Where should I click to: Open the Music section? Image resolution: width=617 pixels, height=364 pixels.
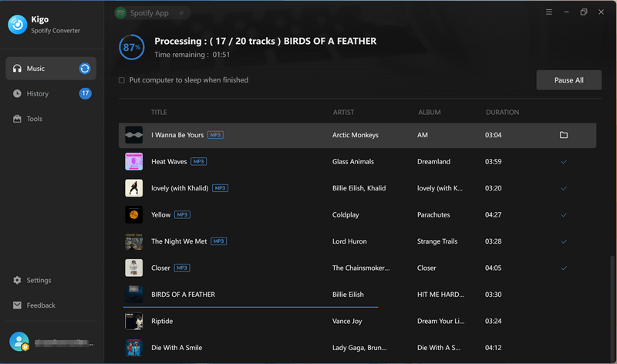click(51, 69)
